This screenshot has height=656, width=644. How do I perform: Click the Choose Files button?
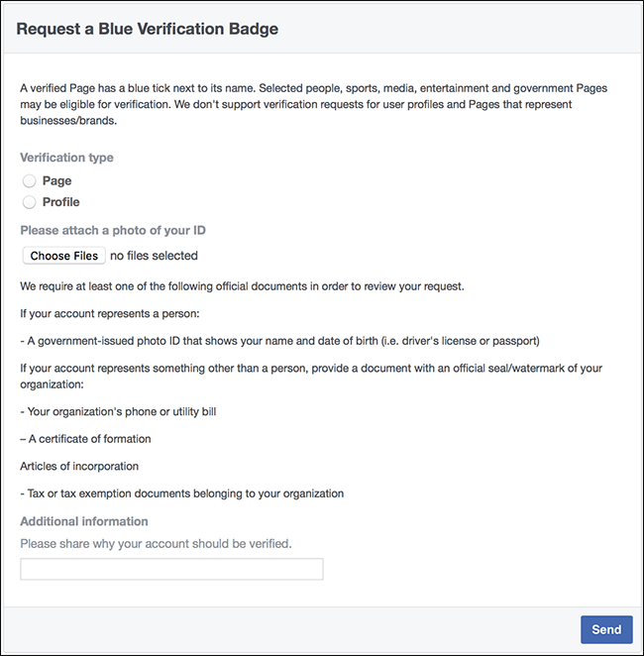point(63,256)
